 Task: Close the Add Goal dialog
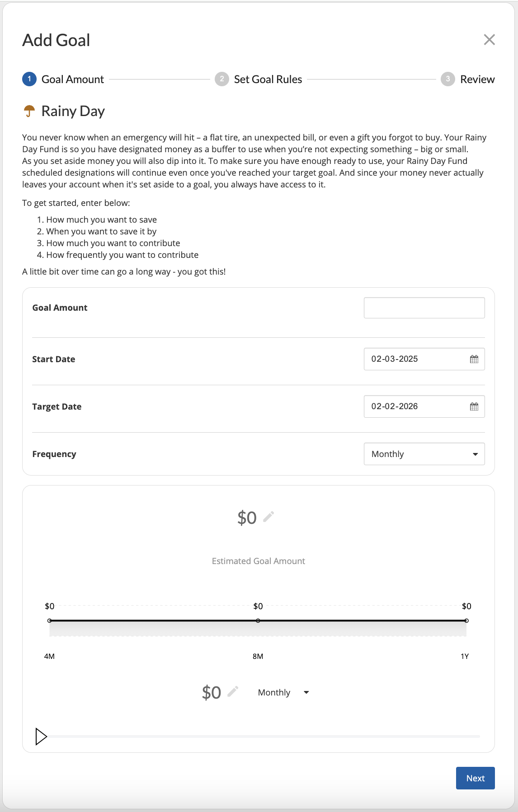490,40
